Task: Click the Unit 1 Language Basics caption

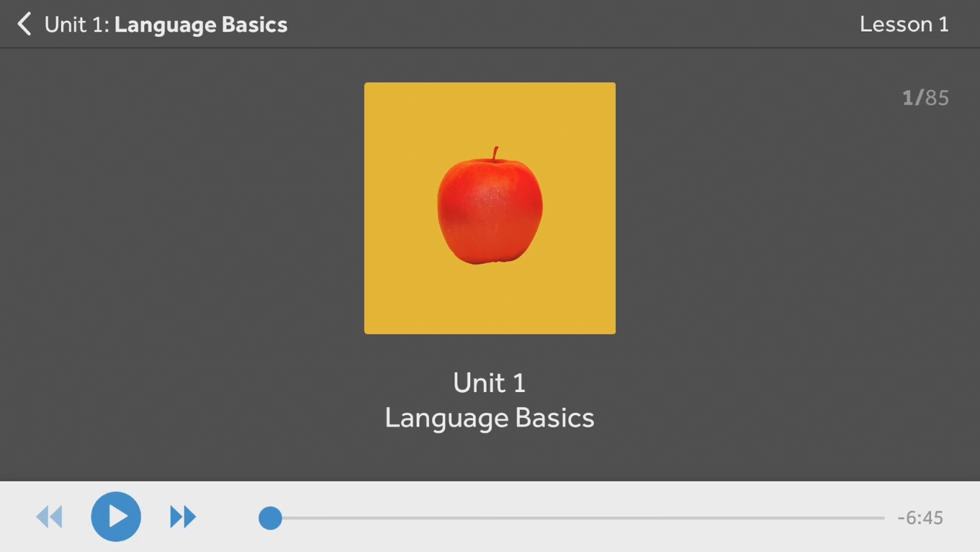Action: (x=490, y=401)
